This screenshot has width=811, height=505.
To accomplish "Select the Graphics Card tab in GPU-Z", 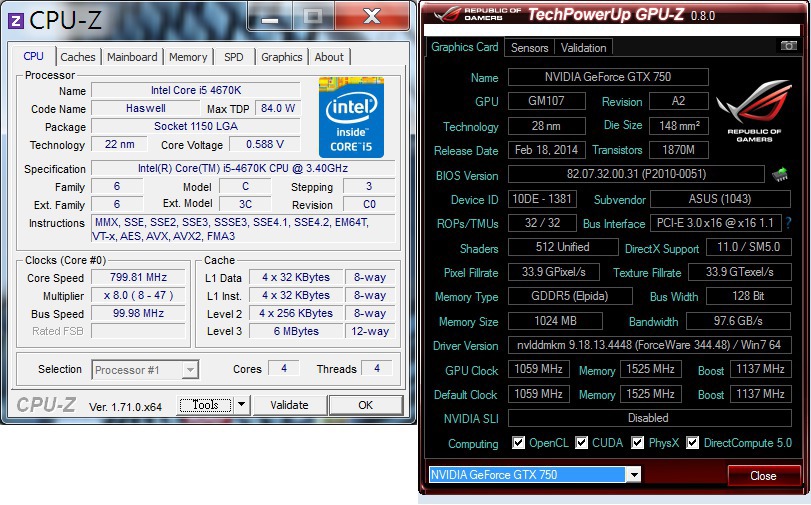I will tap(464, 47).
